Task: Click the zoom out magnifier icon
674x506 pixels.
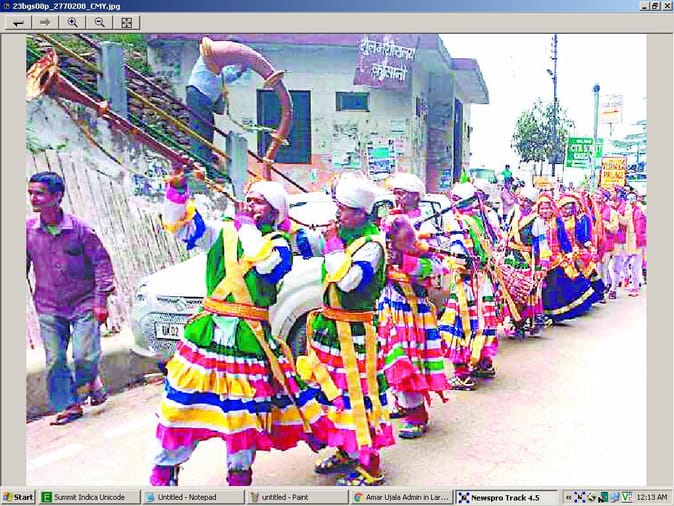Action: tap(99, 22)
